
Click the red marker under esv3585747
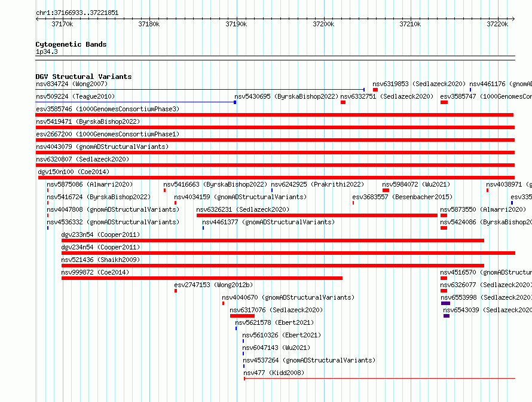pyautogui.click(x=444, y=102)
